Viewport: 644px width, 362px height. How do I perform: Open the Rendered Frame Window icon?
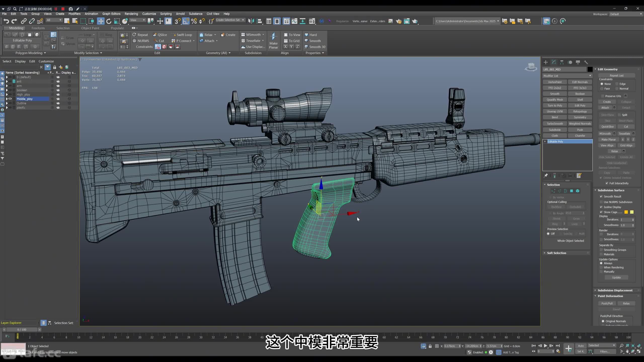click(407, 21)
